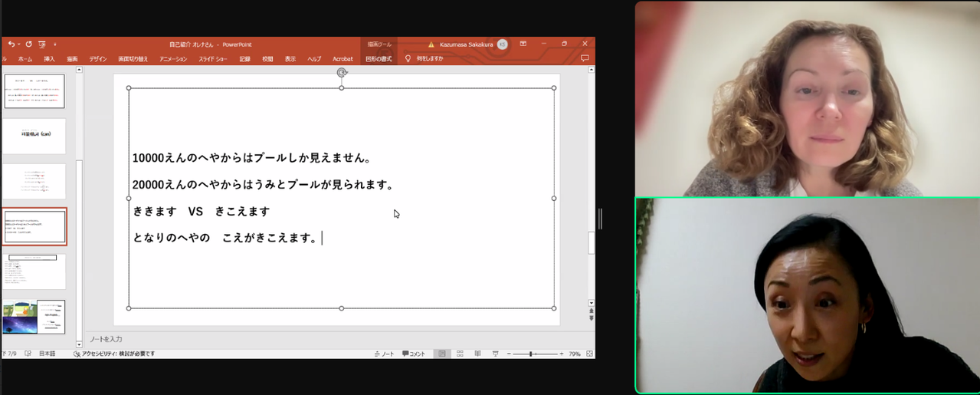Click the zoom slider handle
Image resolution: width=980 pixels, height=395 pixels.
pos(531,354)
